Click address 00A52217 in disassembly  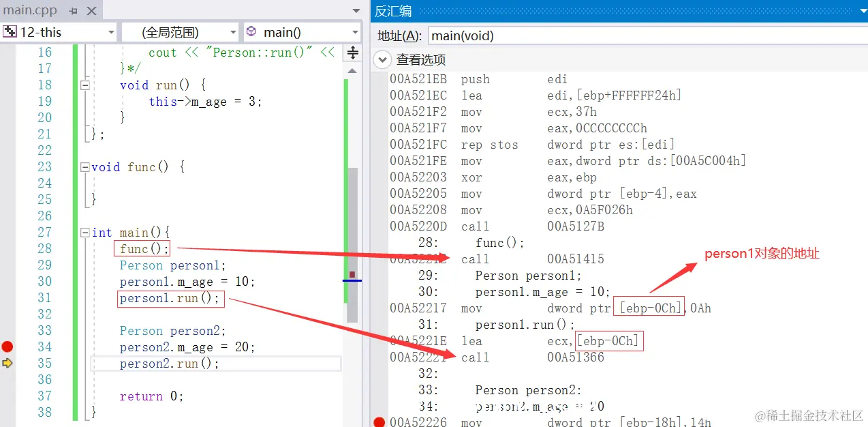coord(418,308)
